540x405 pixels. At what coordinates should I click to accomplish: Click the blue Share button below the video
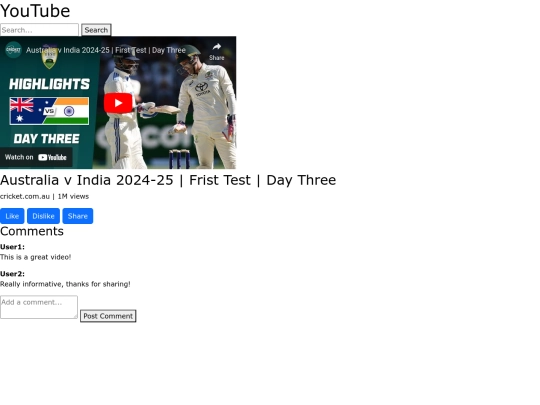(77, 216)
